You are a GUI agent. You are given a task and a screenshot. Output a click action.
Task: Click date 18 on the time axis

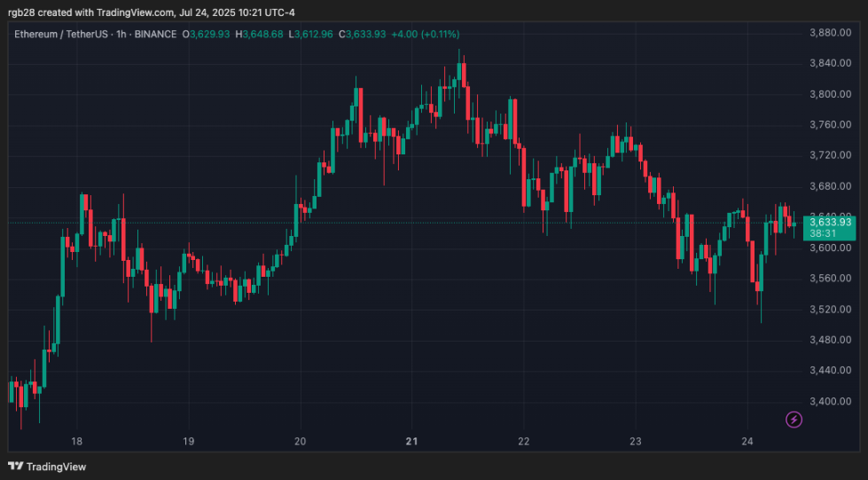coord(77,441)
